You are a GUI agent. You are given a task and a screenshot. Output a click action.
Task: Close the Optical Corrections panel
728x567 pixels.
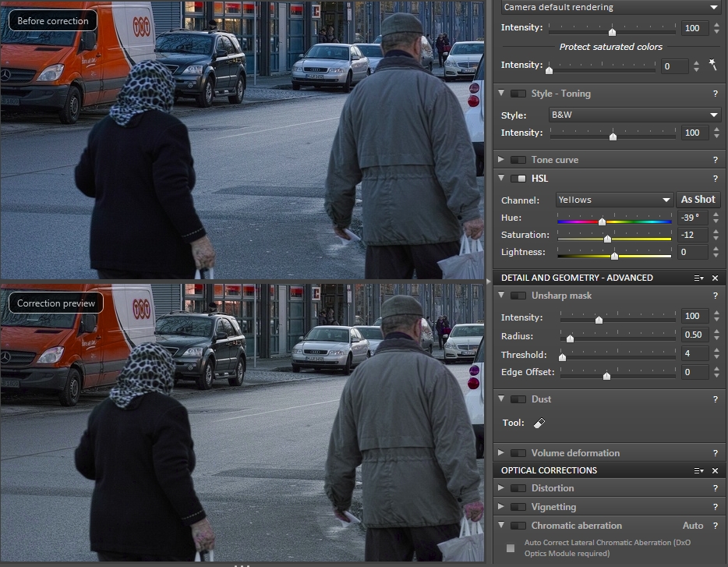(715, 470)
